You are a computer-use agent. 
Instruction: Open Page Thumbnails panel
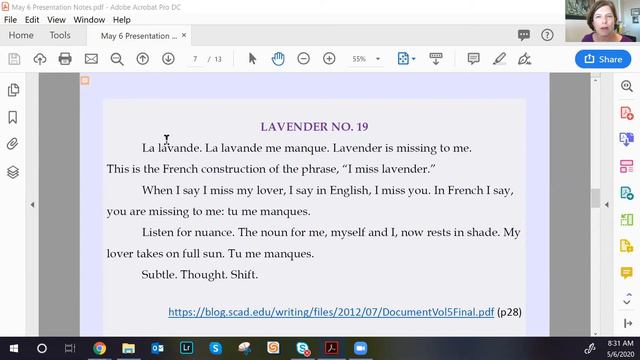click(13, 90)
